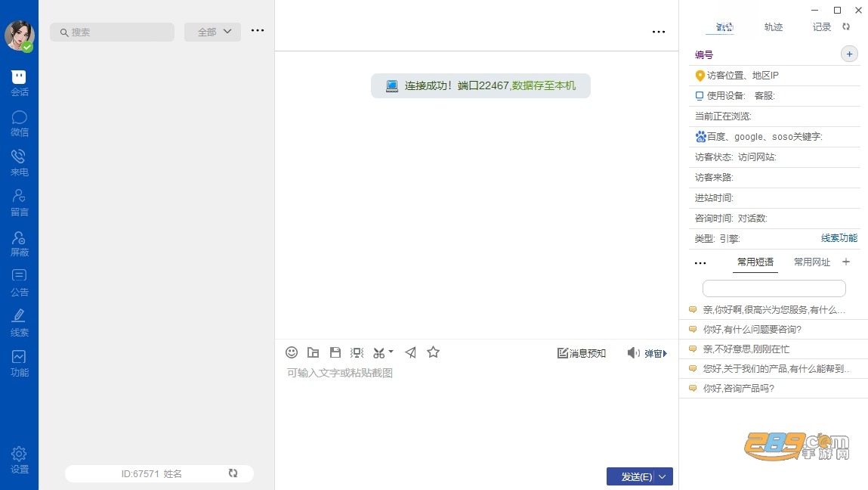Select phrase 亲,你好啊,很高兴为您服务

pos(774,310)
